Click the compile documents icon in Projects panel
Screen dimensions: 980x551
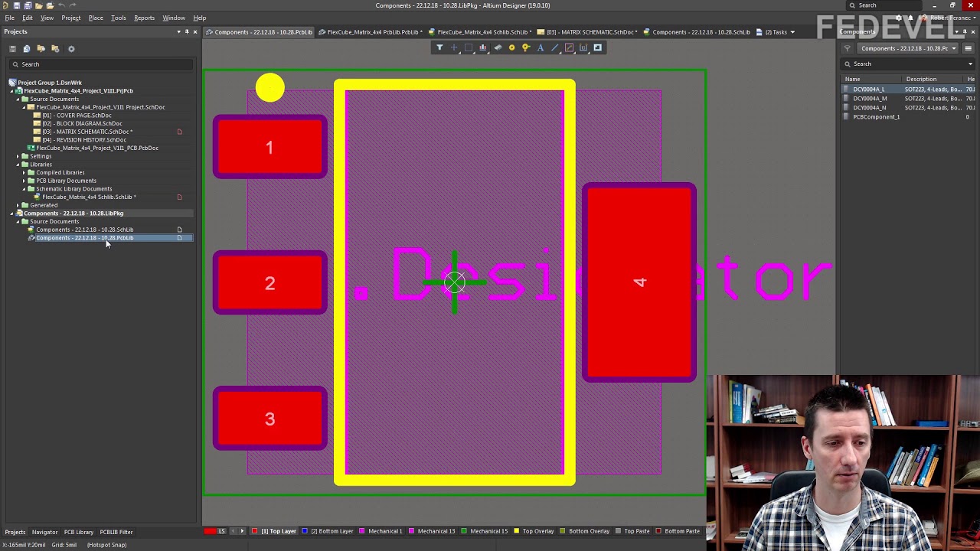[27, 49]
